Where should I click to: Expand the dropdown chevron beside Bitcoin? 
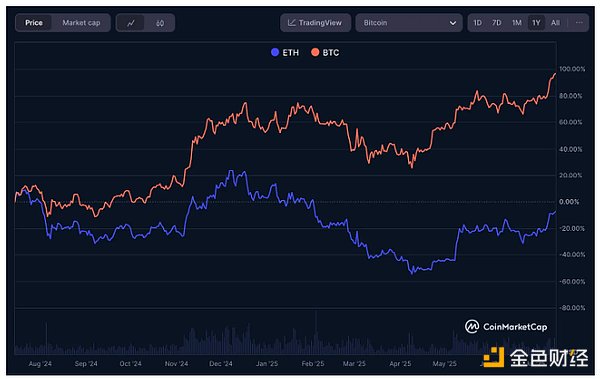point(453,23)
